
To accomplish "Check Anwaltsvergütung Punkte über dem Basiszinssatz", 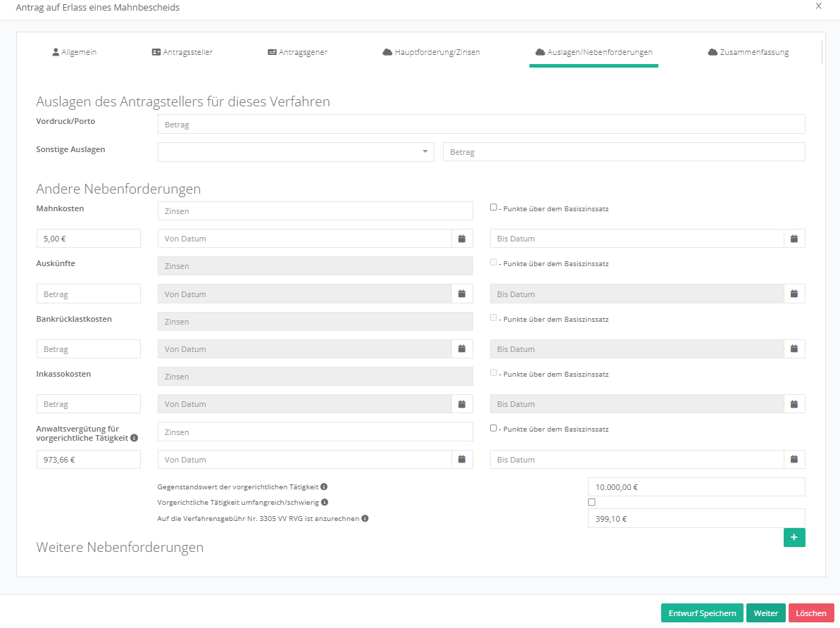I will point(494,428).
